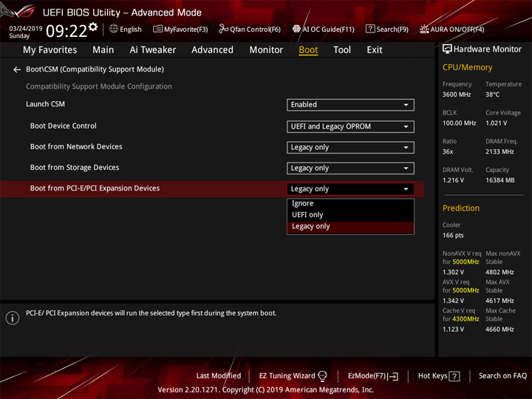Click Boot\CSM breadcrumb title

point(95,69)
